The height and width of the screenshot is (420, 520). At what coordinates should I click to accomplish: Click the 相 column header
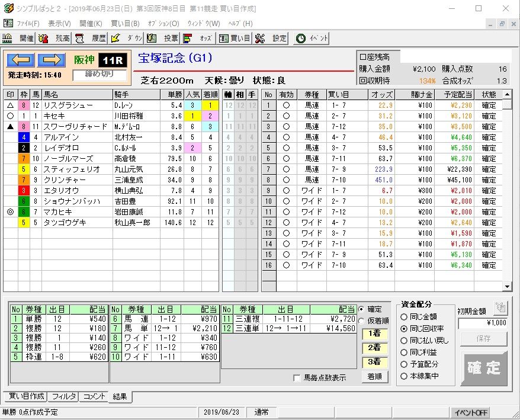click(240, 95)
